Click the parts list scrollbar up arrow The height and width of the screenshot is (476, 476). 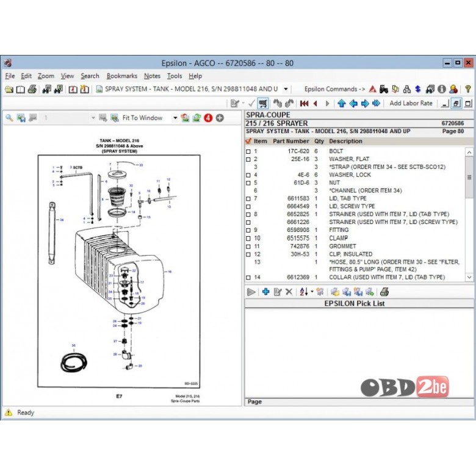[469, 152]
